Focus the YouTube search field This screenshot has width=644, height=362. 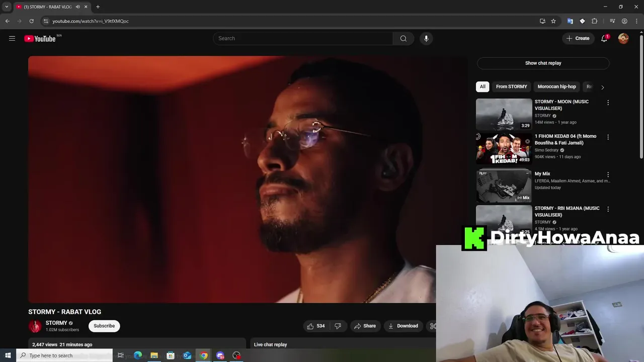[x=303, y=38]
